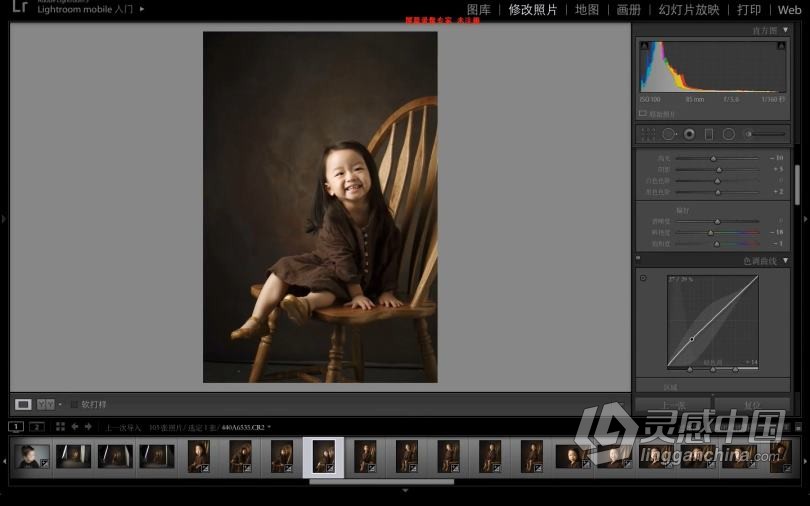The width and height of the screenshot is (810, 506).
Task: Open the before/after view options dropdown
Action: coord(60,404)
